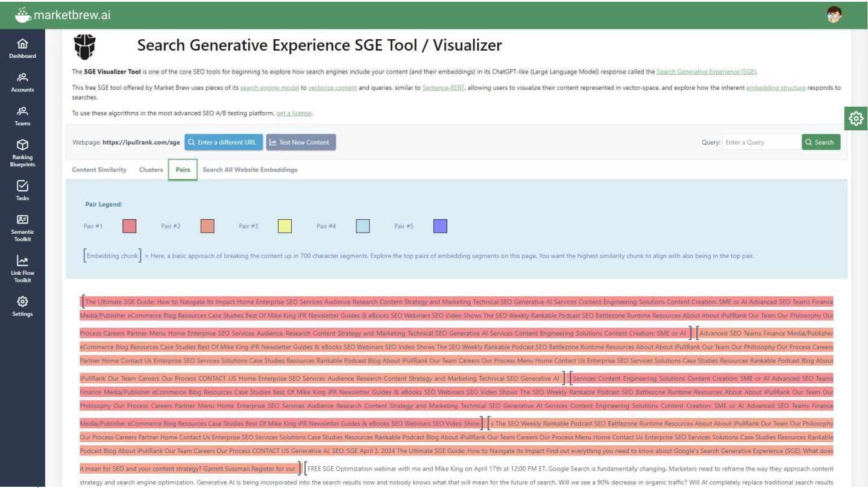The height and width of the screenshot is (488, 868).
Task: Click the green Search button
Action: click(821, 142)
